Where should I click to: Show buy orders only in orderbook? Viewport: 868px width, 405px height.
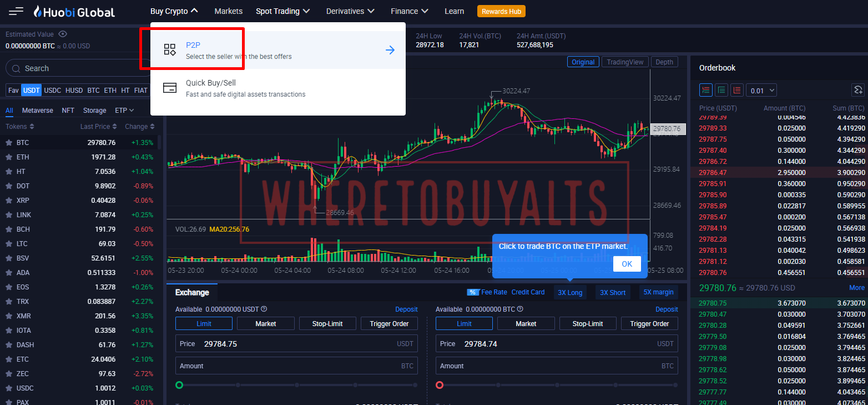[721, 90]
